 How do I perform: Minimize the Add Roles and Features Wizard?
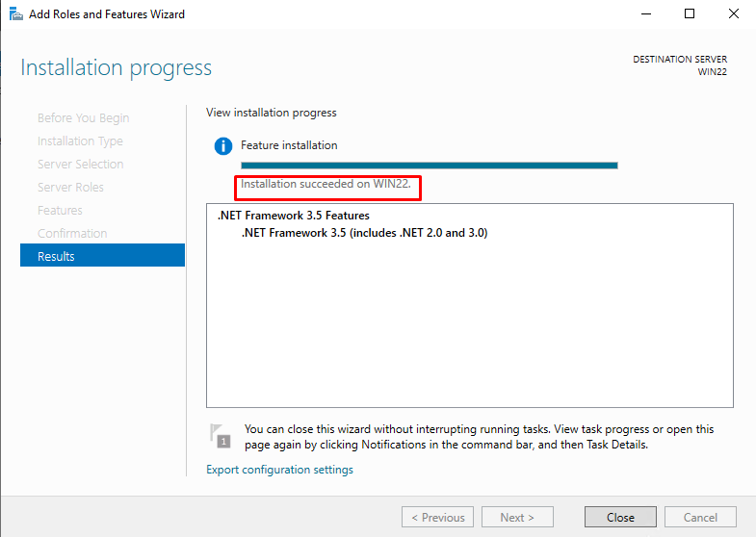point(643,14)
